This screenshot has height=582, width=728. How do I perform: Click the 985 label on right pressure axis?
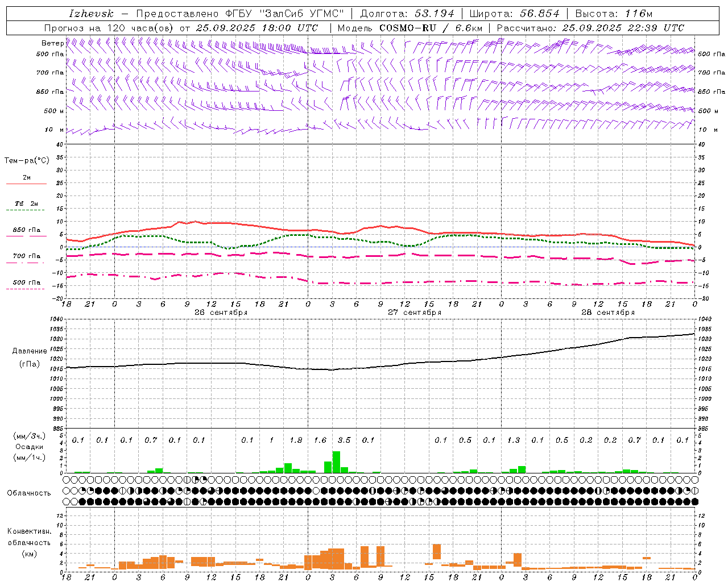pos(704,429)
